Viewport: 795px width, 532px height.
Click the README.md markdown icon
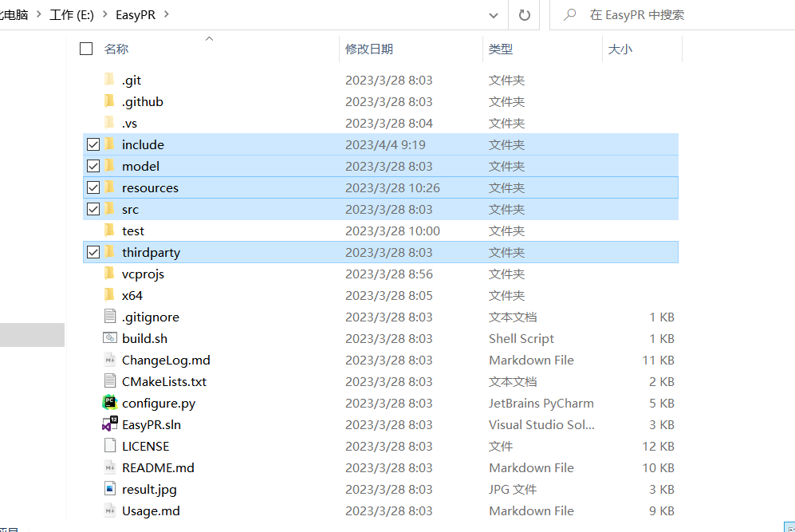pos(110,467)
